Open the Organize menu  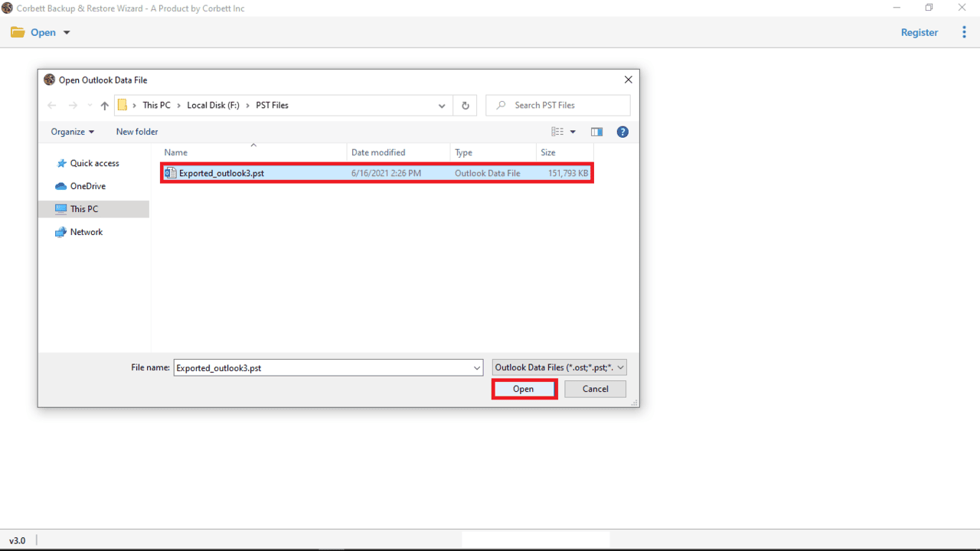tap(73, 132)
